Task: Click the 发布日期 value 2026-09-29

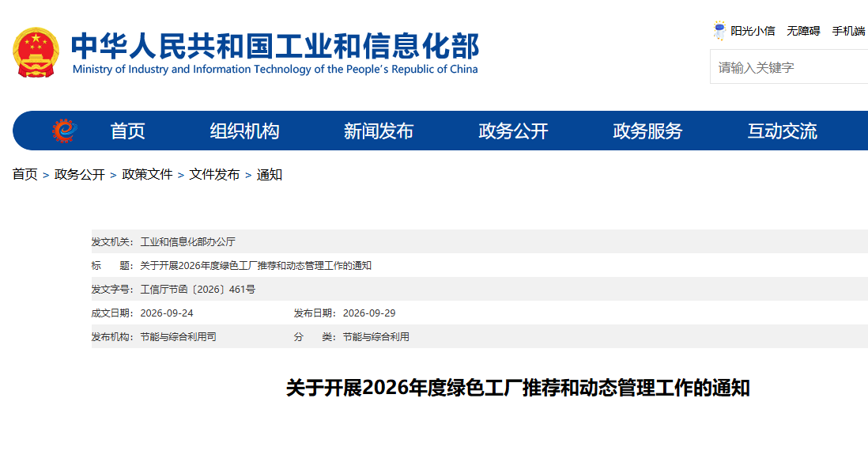Action: pyautogui.click(x=369, y=313)
